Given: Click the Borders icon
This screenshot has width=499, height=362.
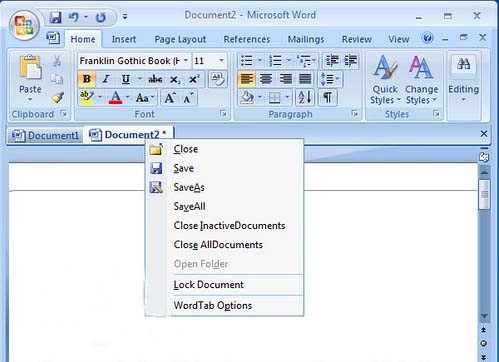Looking at the screenshot, I should [275, 98].
